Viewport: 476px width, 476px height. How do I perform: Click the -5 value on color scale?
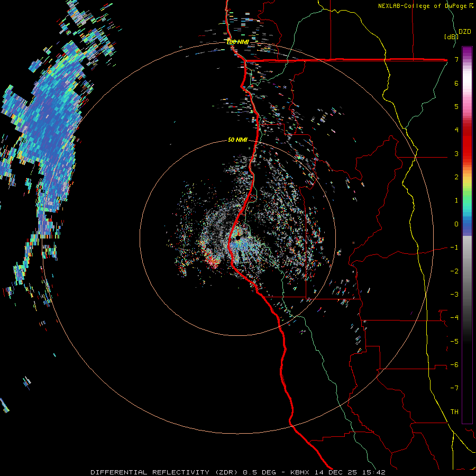[x=454, y=342]
